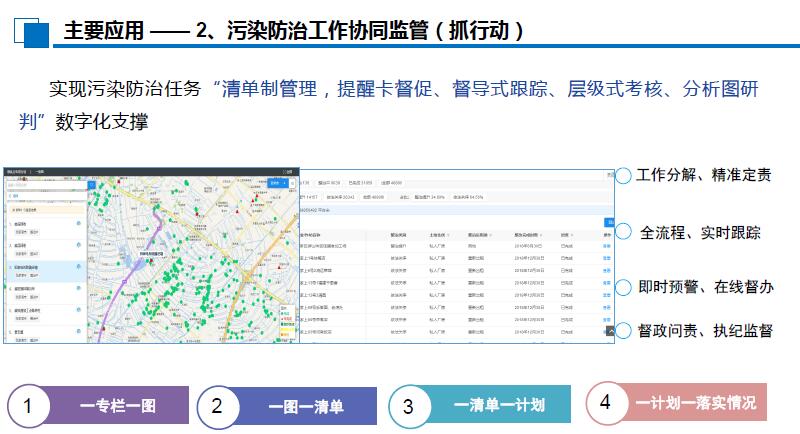Click the numbered circle 3 badge
The width and height of the screenshot is (800, 434).
(408, 406)
